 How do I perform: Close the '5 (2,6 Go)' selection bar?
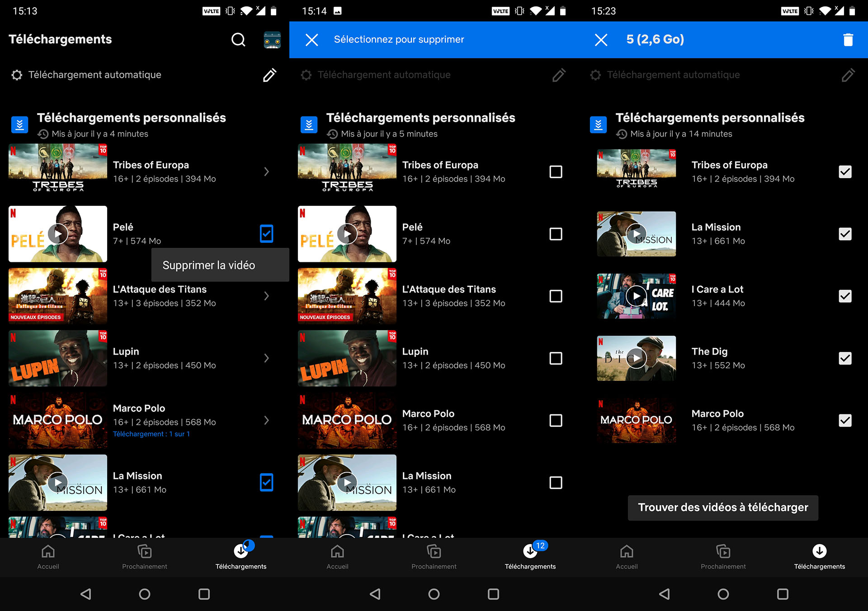(601, 40)
